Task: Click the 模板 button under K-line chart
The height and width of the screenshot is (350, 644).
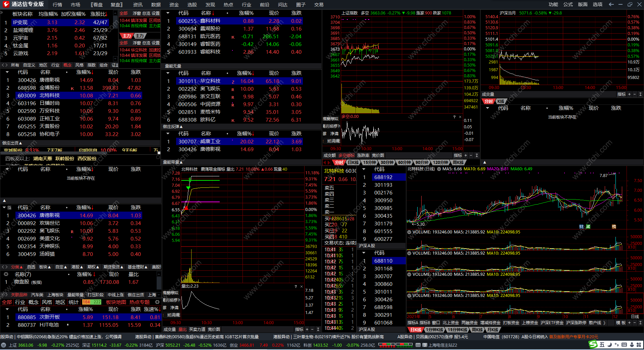Action: click(621, 322)
